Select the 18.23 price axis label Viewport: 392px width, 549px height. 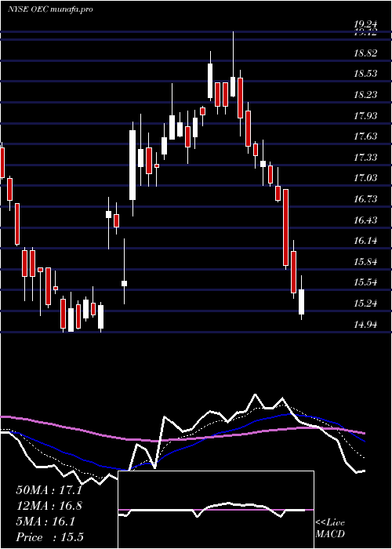(x=365, y=95)
